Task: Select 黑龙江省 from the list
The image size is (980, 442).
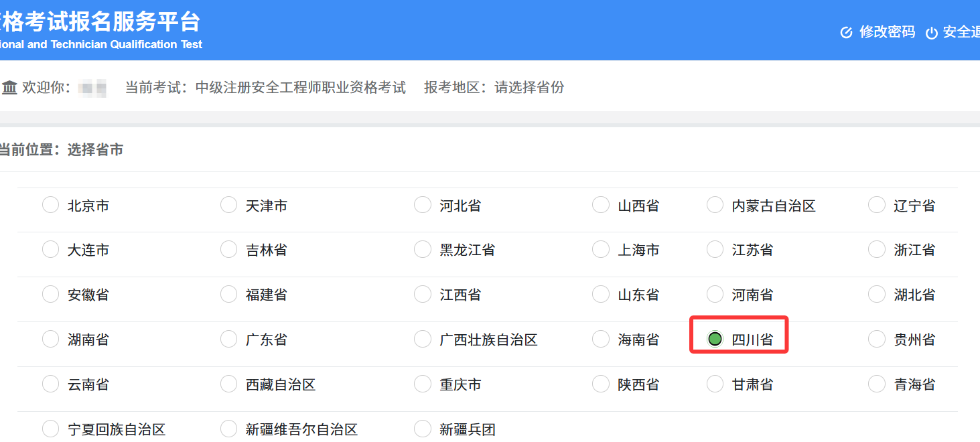Action: 422,249
